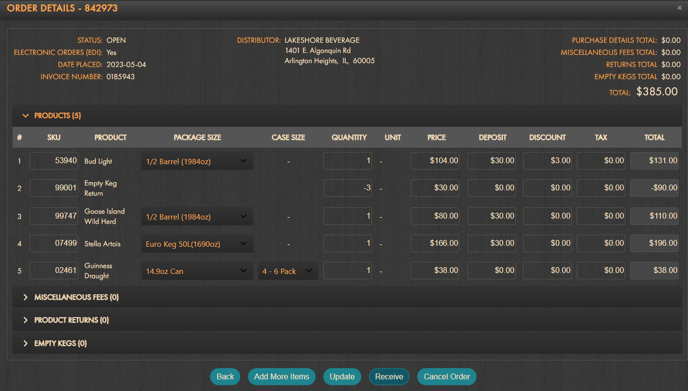Select the Stella Artois price field
This screenshot has height=391, width=688.
click(435, 243)
